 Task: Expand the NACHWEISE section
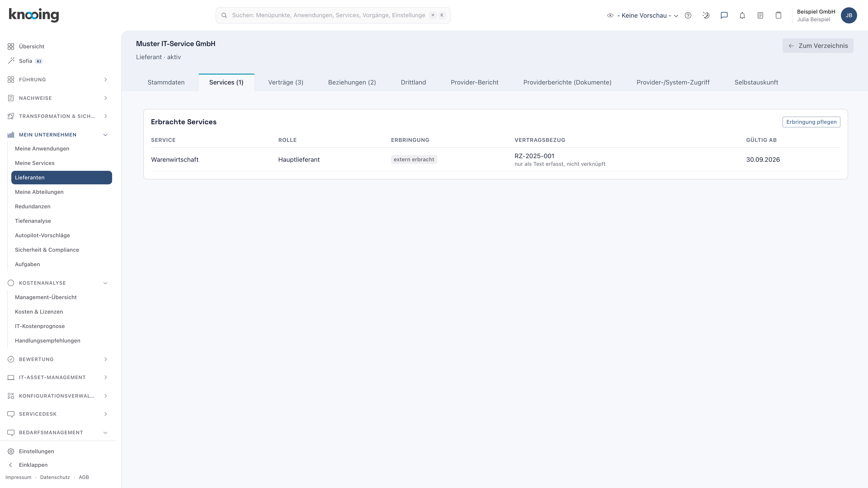[58, 98]
